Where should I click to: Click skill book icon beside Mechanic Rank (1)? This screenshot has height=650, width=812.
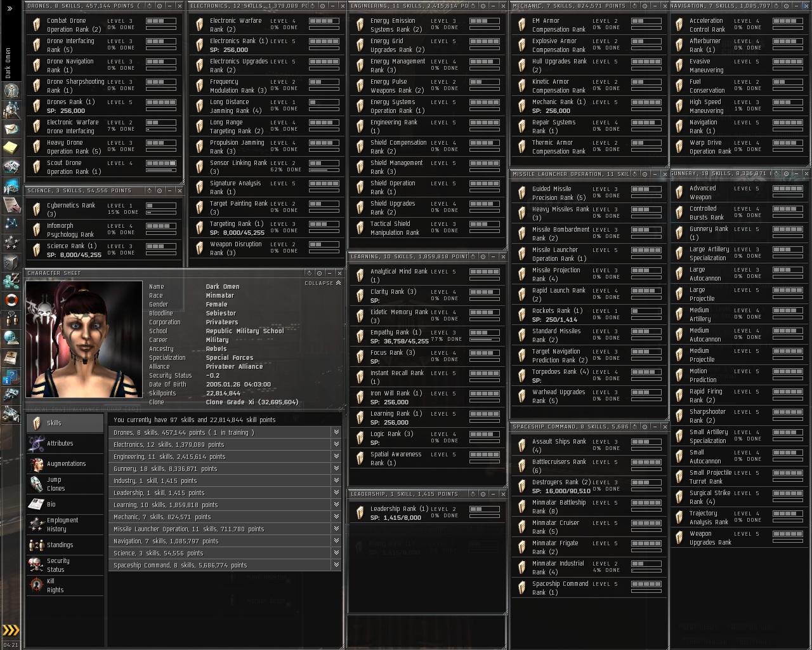(522, 106)
